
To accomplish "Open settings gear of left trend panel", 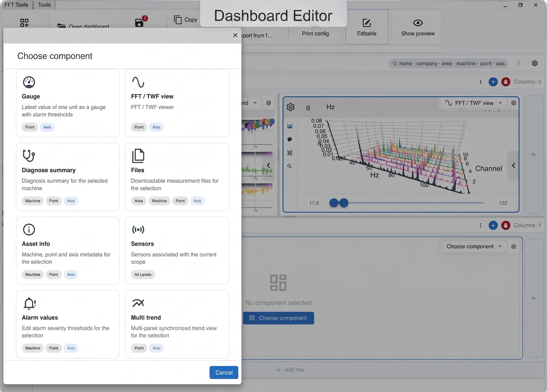I will coord(269,103).
